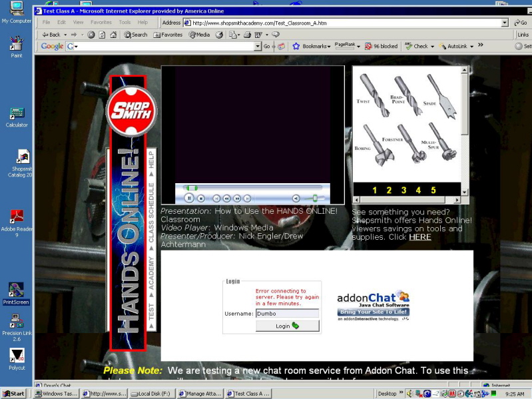Print the page using the printer icon
The image size is (532, 399).
pyautogui.click(x=247, y=35)
